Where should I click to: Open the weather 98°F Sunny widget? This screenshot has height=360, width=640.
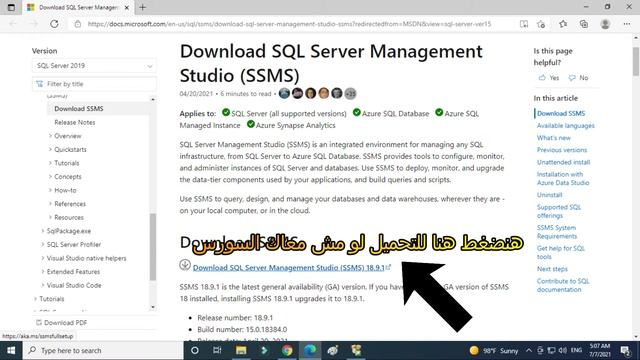493,351
